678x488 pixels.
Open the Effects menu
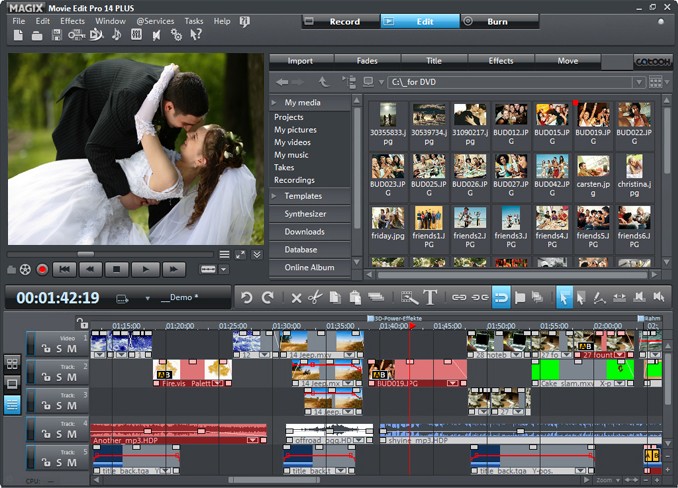click(x=72, y=21)
